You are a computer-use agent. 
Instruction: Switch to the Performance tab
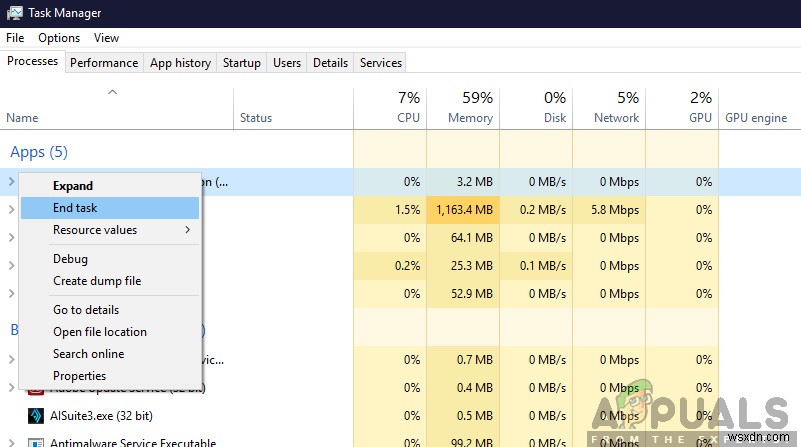point(104,63)
